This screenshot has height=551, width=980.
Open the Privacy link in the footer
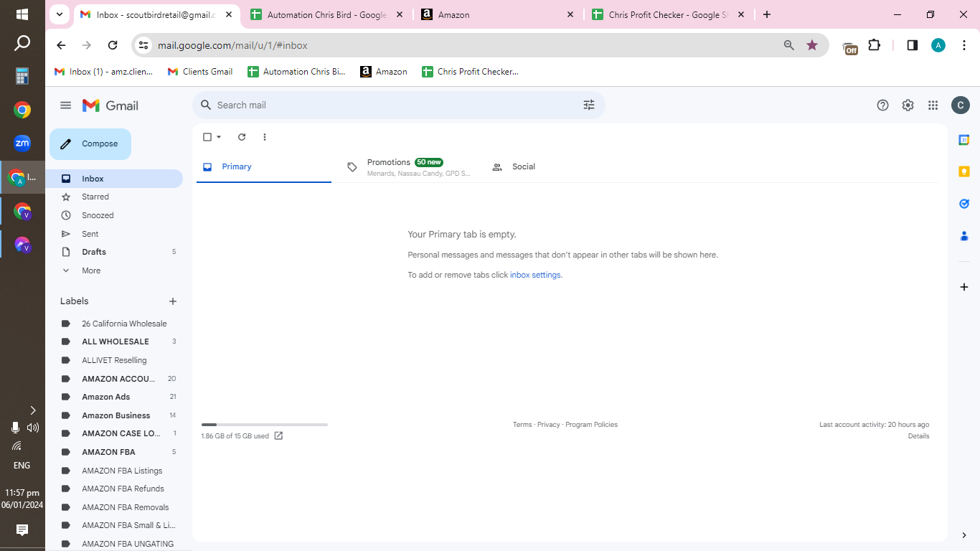pos(548,425)
